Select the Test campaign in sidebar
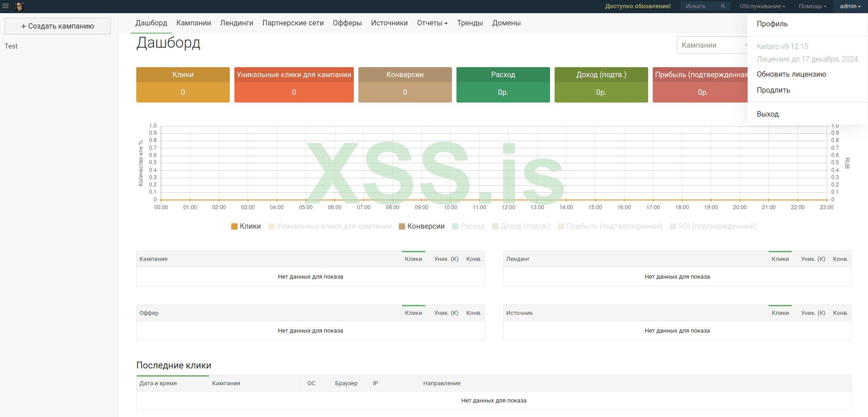The height and width of the screenshot is (417, 868). pyautogui.click(x=11, y=46)
